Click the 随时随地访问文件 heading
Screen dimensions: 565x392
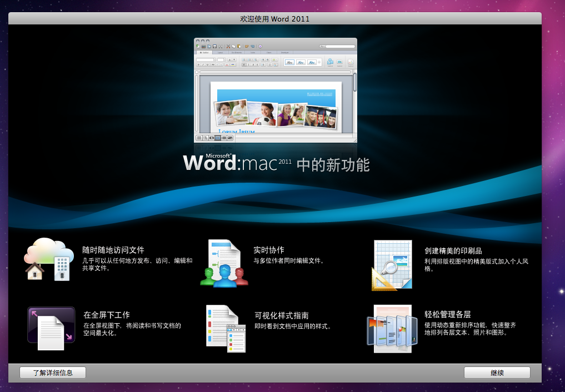pos(113,250)
